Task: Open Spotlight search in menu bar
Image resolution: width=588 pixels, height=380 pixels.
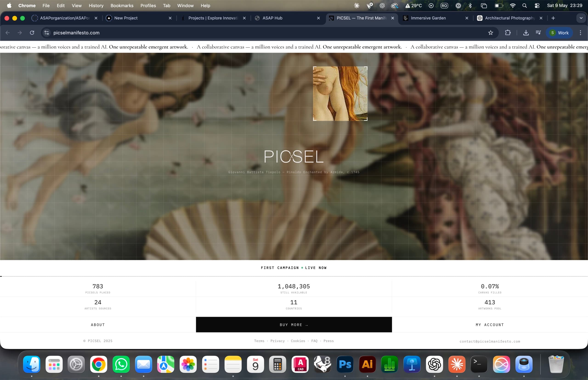Action: (x=525, y=6)
